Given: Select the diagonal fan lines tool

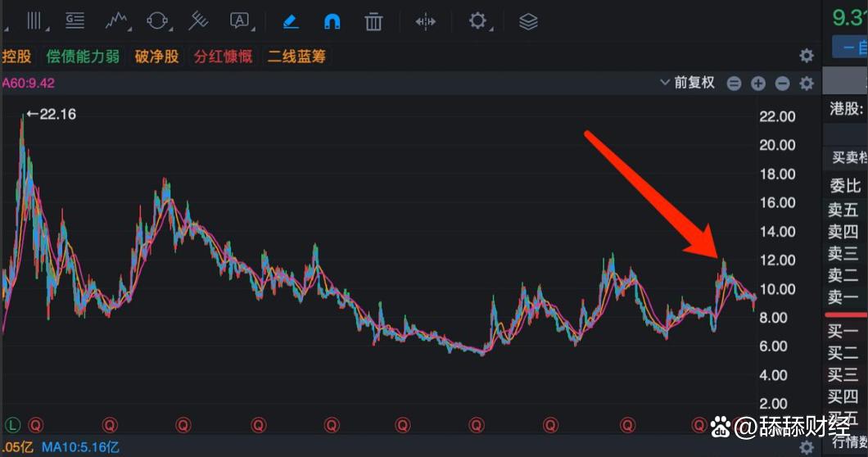Looking at the screenshot, I should click(x=197, y=21).
